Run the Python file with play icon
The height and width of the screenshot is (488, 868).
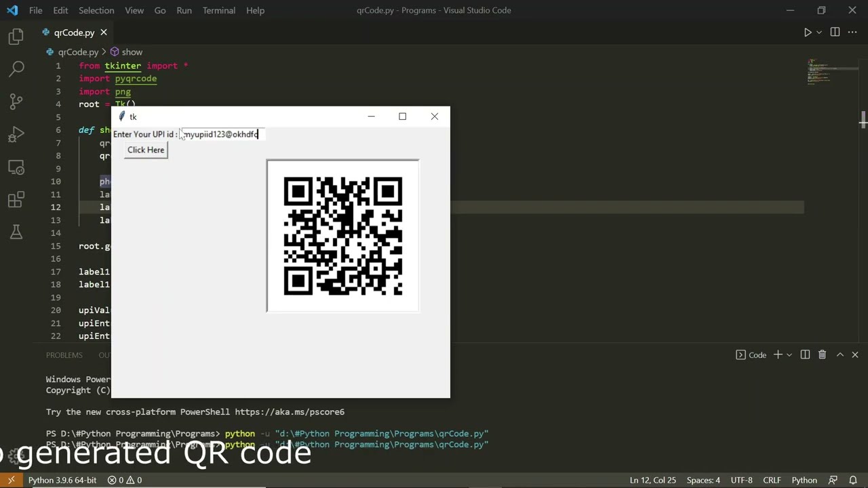click(x=808, y=33)
